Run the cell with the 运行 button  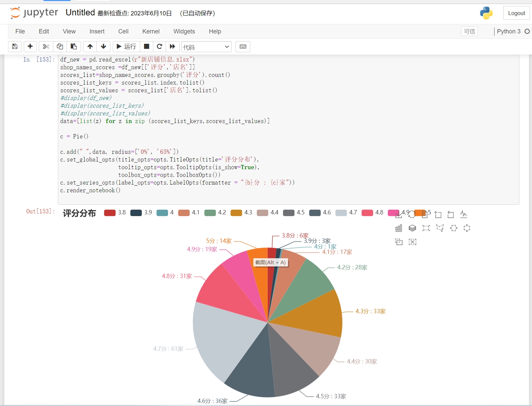click(x=126, y=46)
